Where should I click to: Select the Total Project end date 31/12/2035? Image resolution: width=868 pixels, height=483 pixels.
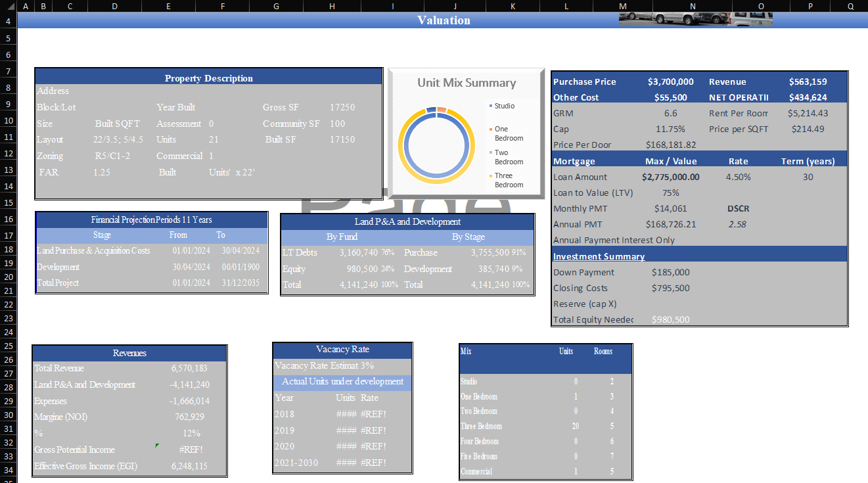pos(240,283)
